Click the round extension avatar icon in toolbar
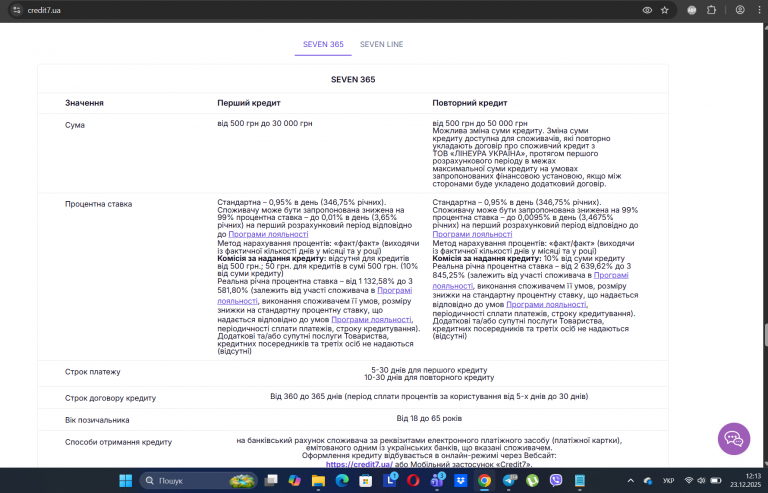The image size is (768, 493). point(692,10)
